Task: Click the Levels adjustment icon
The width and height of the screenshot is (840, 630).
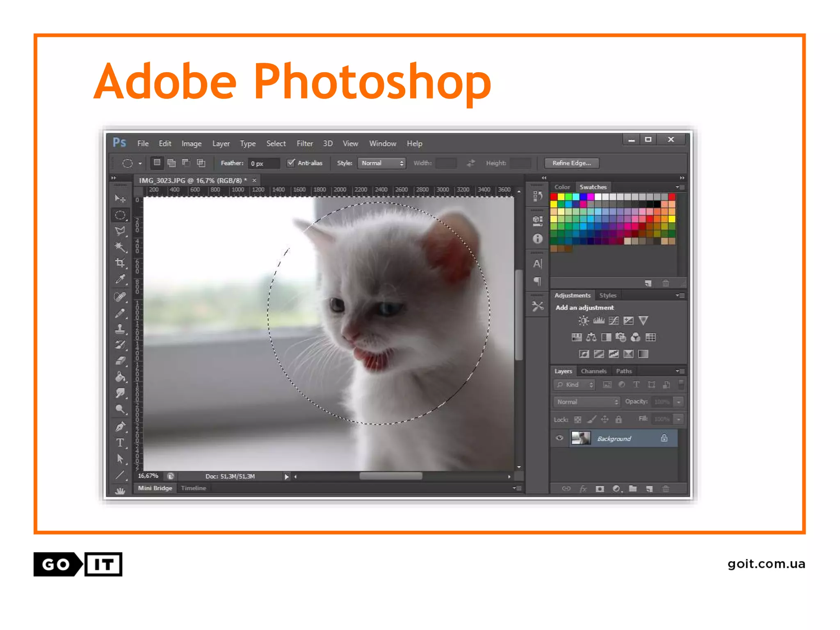Action: [x=599, y=321]
